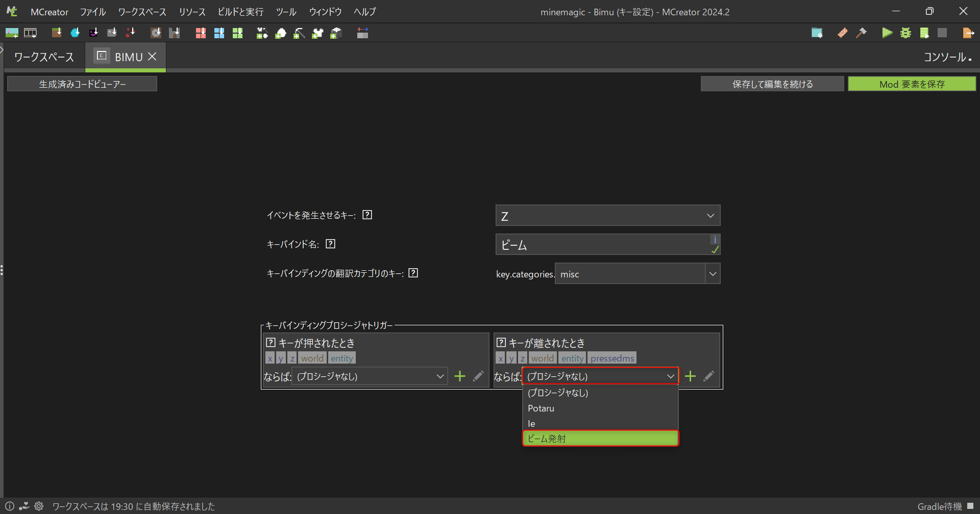Open the ウィンドウ menu
Screen dimensions: 980x514
coord(325,12)
